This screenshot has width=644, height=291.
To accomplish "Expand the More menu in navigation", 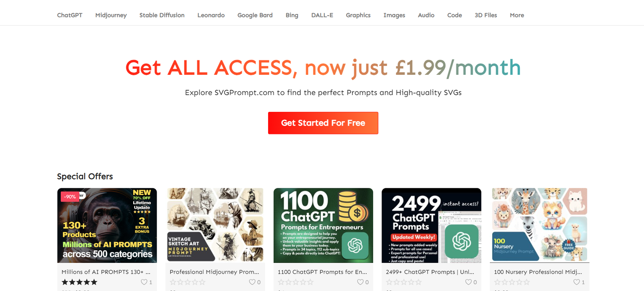I will tap(517, 15).
